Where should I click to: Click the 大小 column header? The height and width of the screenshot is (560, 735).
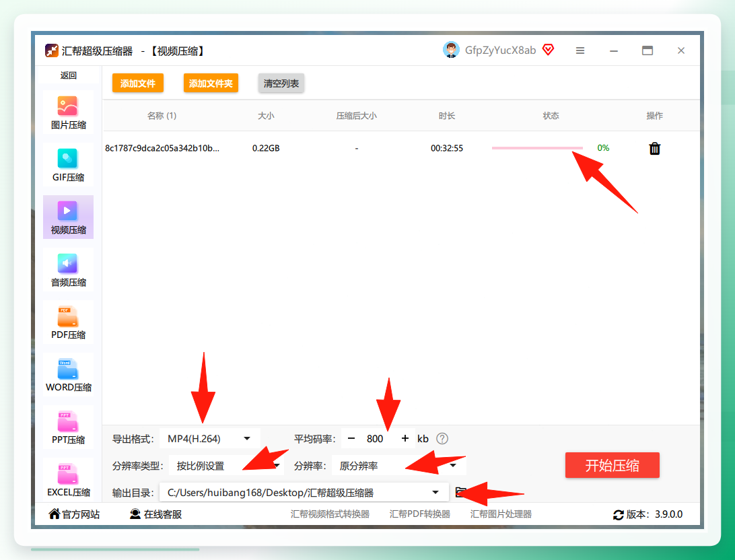266,116
